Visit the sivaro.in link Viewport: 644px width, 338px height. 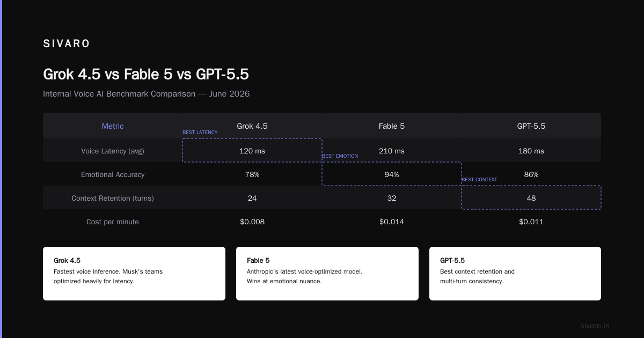pos(595,326)
